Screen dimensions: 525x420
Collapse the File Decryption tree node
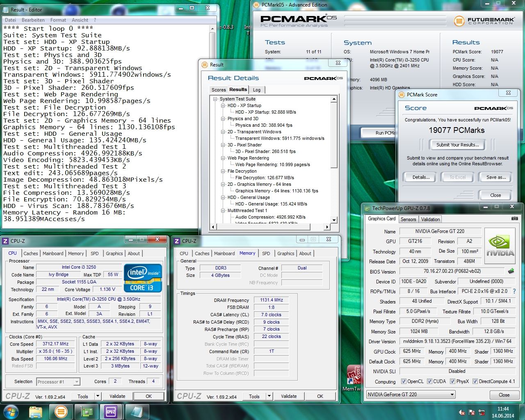coord(223,171)
